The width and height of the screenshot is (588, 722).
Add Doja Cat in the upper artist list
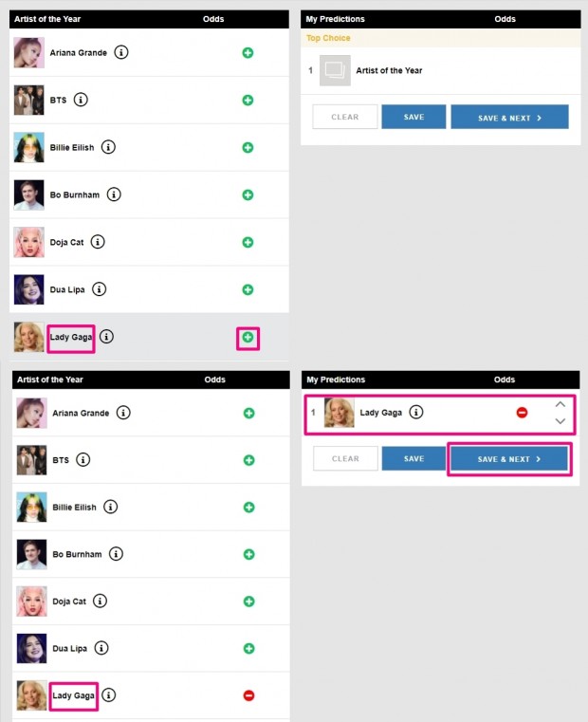point(248,242)
